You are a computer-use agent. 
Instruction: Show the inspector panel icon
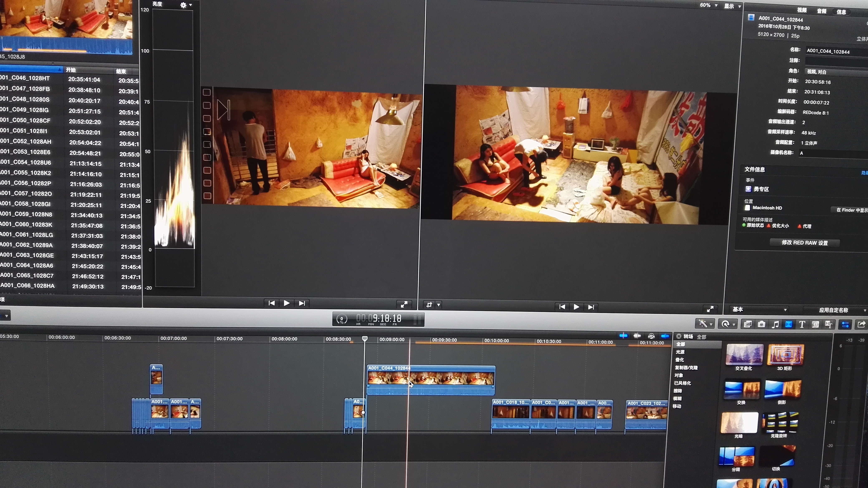[845, 325]
